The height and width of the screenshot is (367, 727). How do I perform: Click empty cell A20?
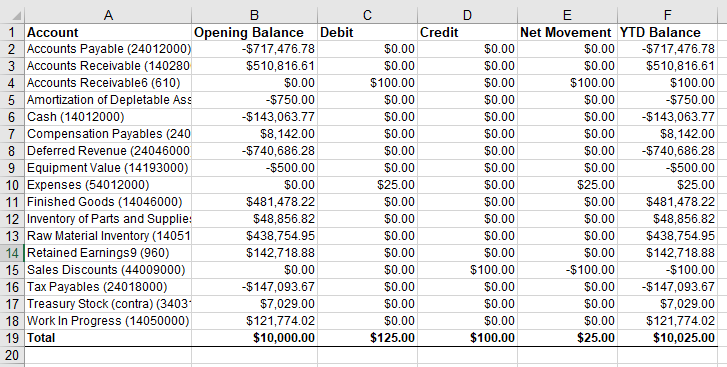pos(108,355)
